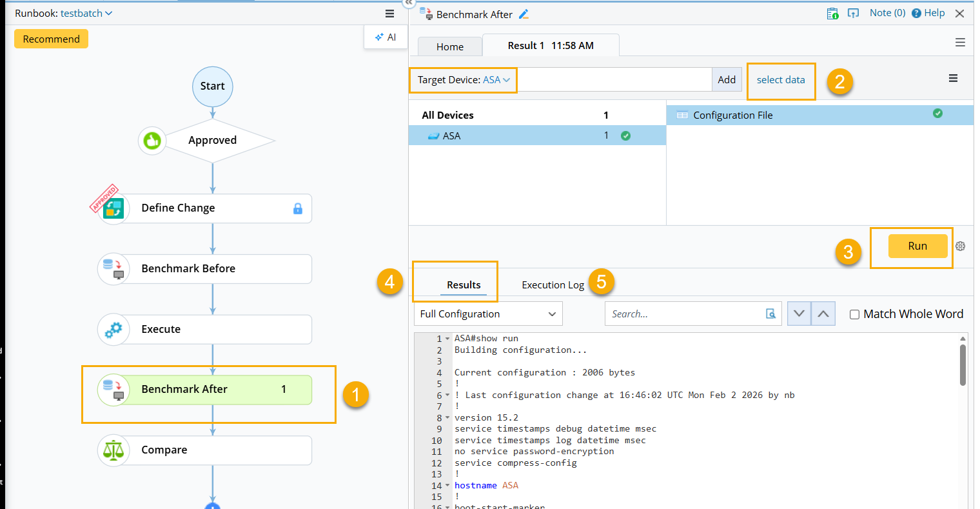Viewport: 980px width, 509px height.
Task: Click the Execute node gear icon
Action: pyautogui.click(x=113, y=329)
